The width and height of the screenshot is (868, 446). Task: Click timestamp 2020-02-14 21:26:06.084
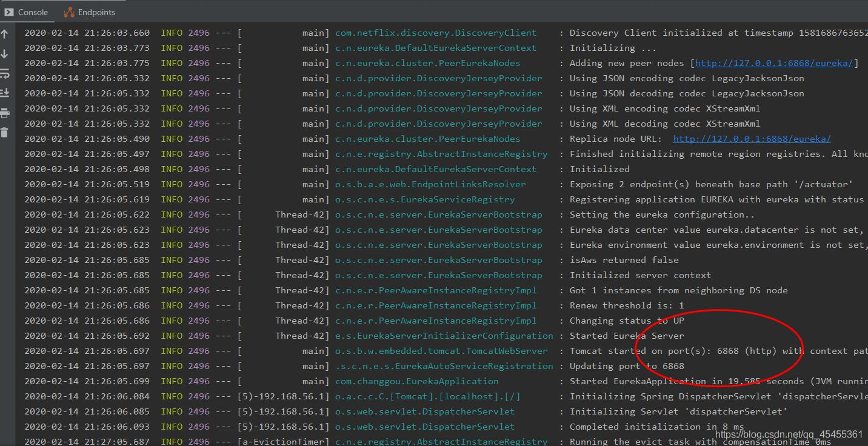tap(87, 396)
